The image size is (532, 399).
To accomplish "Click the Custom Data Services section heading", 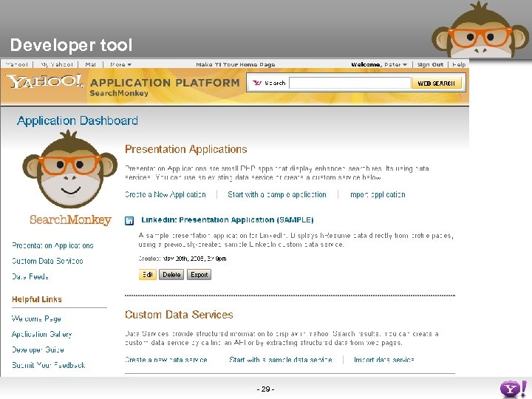I will (x=179, y=315).
